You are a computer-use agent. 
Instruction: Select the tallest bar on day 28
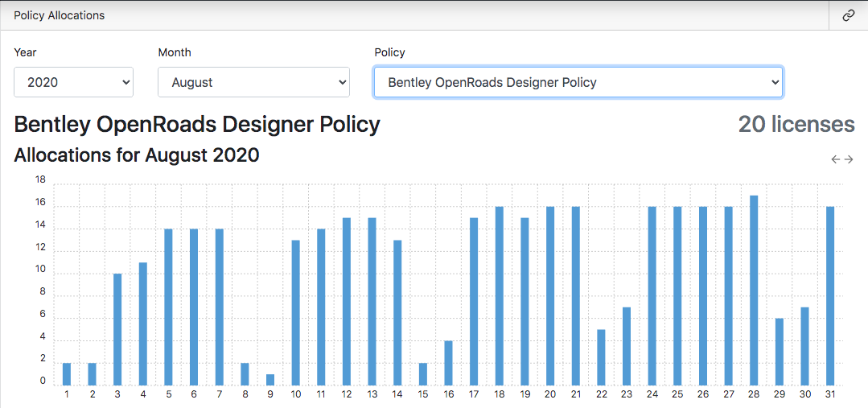755,291
